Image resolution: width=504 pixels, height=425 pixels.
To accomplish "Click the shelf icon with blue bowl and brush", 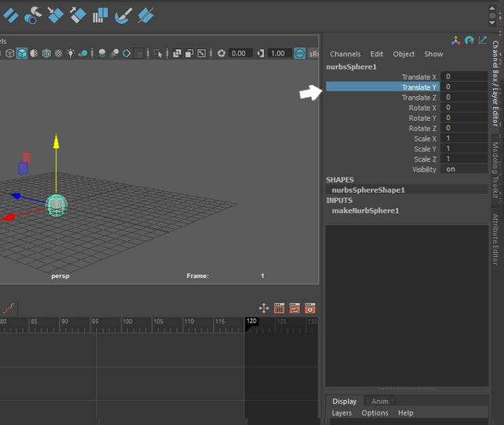I will [x=123, y=16].
